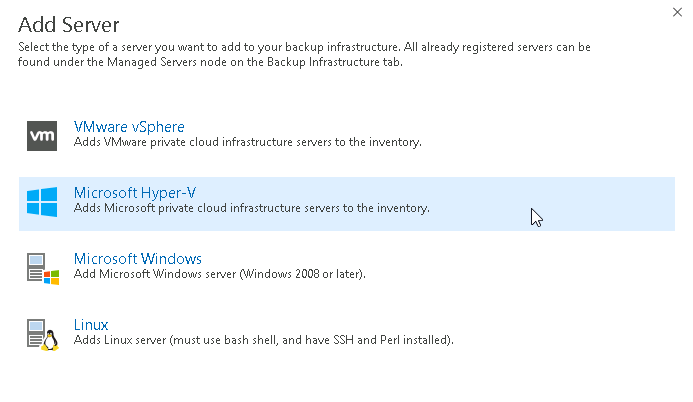Pick the Linux title link
693x402 pixels.
pos(91,325)
